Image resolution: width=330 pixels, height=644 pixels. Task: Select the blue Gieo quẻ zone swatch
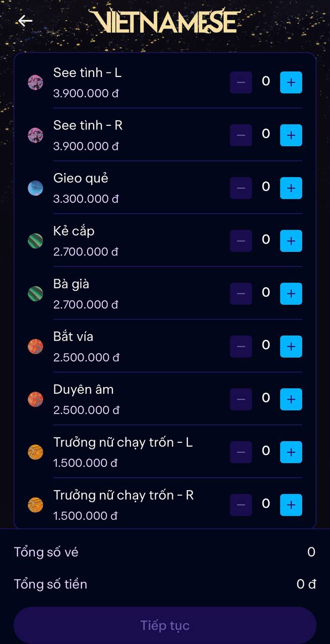pos(35,188)
